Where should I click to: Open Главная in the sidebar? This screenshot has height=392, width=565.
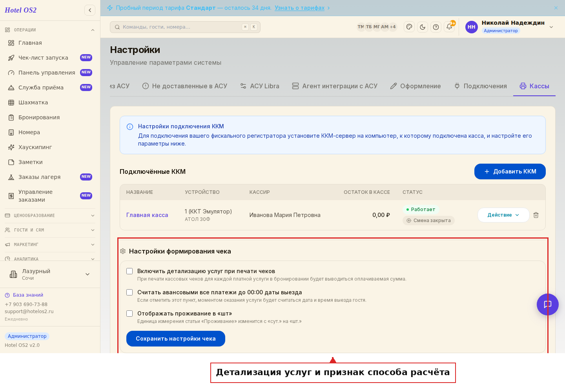[50, 43]
